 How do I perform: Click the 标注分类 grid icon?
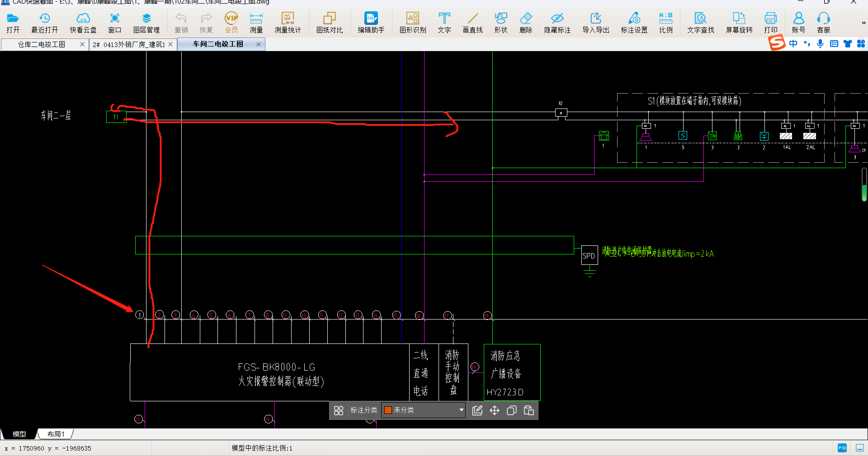click(339, 410)
